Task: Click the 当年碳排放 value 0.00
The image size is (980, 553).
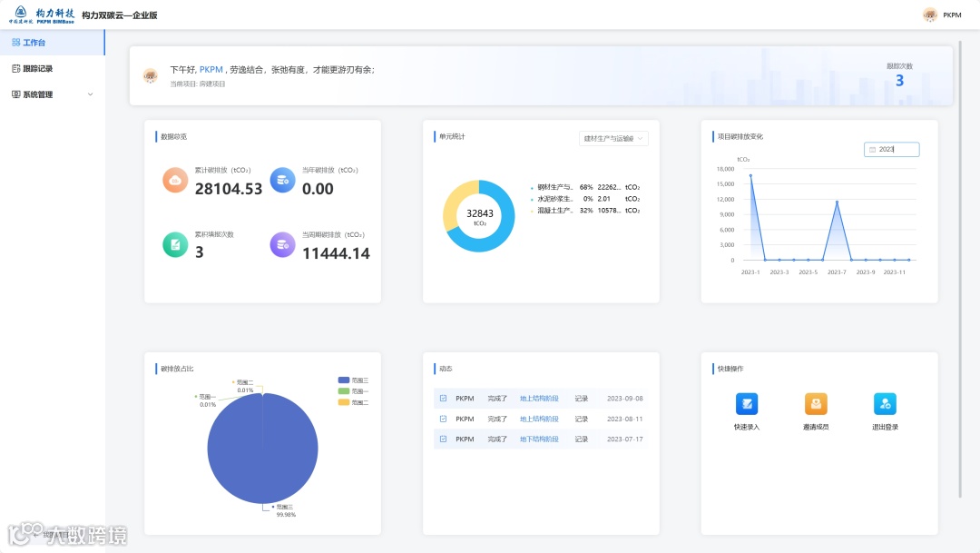Action: (x=318, y=189)
